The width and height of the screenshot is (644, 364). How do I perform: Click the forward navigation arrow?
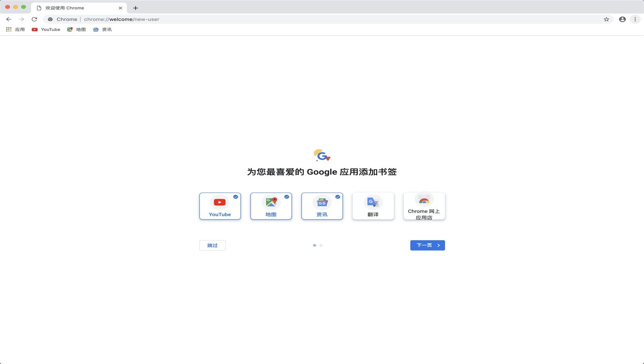pyautogui.click(x=21, y=19)
